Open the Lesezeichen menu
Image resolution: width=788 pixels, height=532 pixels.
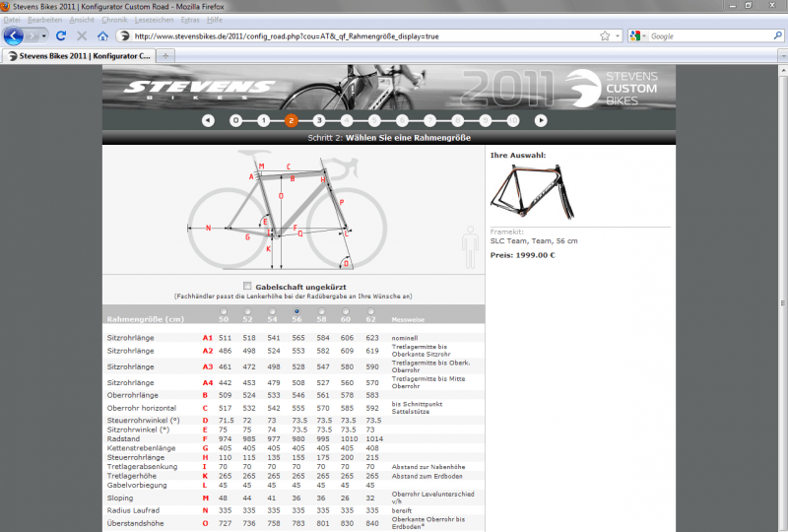(x=154, y=20)
